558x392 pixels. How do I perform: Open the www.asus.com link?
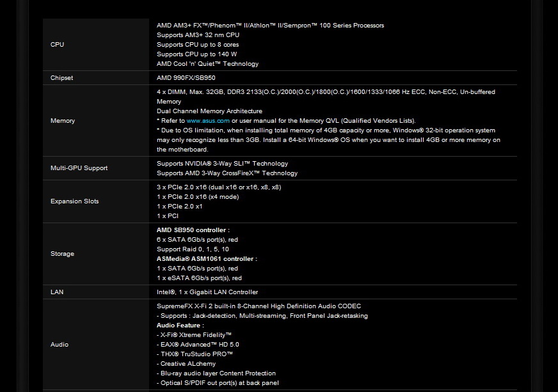pos(208,121)
